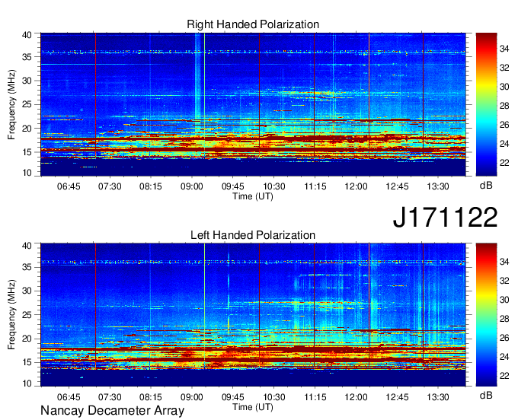Click the "dB" label under the lower color bar

coord(486,395)
